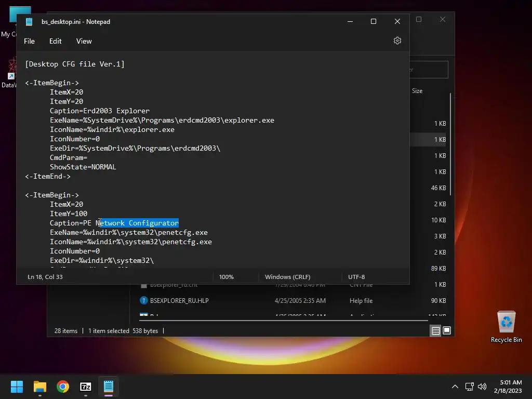Open the Recycle Bin desktop icon
The width and height of the screenshot is (532, 399).
(506, 326)
